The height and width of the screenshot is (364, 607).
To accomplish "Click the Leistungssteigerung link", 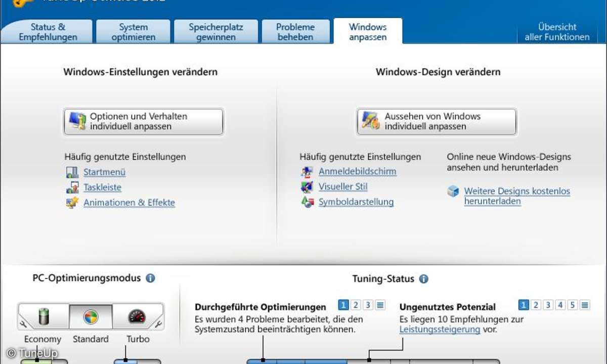I will (440, 329).
